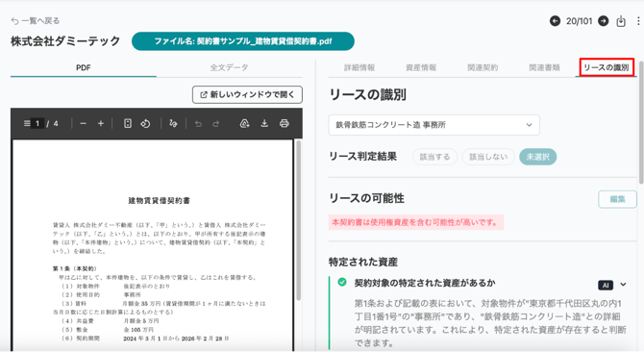
Task: Click the 20/101 document counter
Action: point(579,21)
